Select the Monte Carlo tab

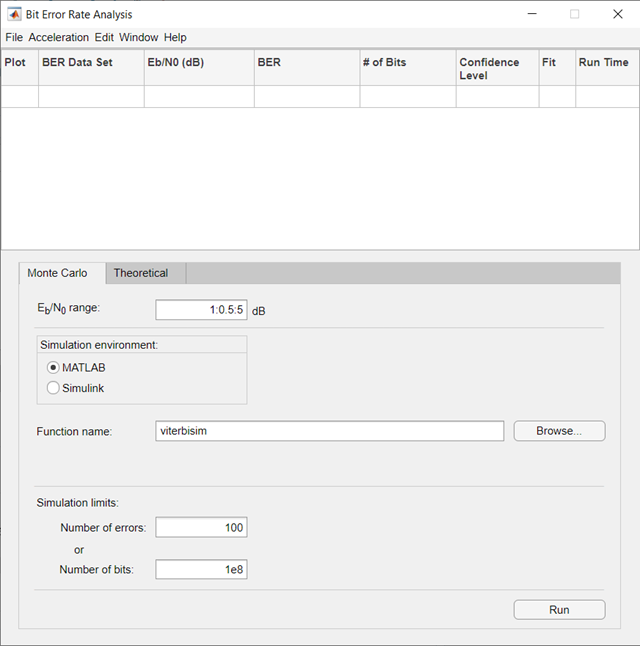57,273
